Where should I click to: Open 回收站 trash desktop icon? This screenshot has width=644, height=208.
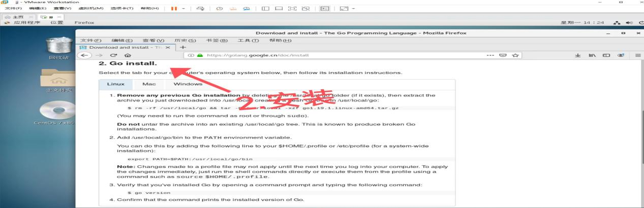(59, 47)
